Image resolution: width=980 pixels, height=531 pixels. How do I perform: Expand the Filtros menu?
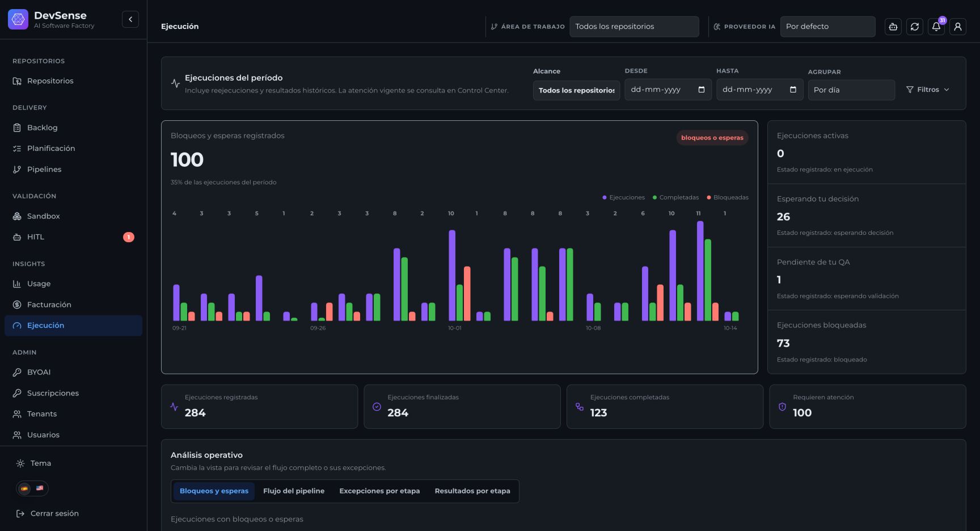tap(928, 90)
